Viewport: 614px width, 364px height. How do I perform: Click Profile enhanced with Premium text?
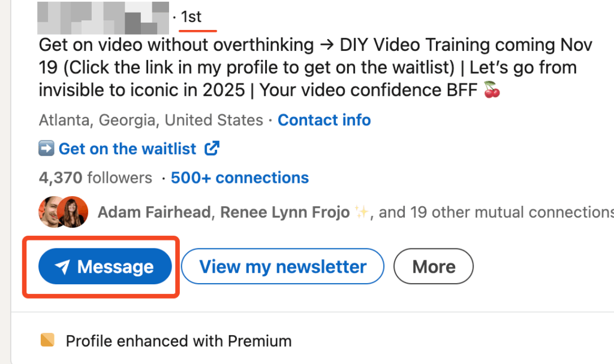click(x=177, y=340)
